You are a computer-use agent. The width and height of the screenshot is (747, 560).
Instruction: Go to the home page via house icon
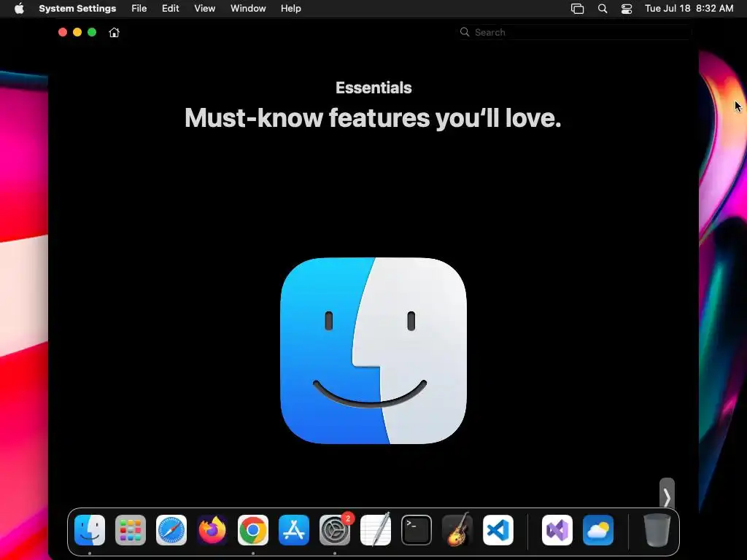tap(114, 32)
